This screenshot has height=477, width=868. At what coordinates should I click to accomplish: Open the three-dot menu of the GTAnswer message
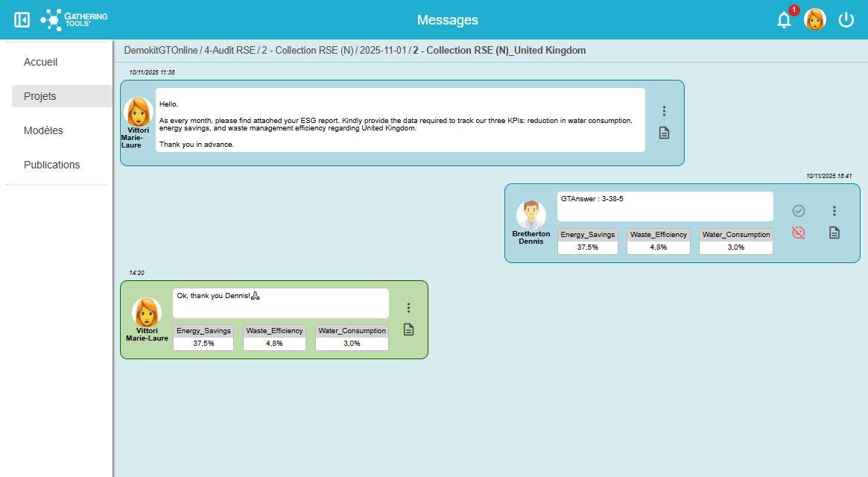pos(834,211)
